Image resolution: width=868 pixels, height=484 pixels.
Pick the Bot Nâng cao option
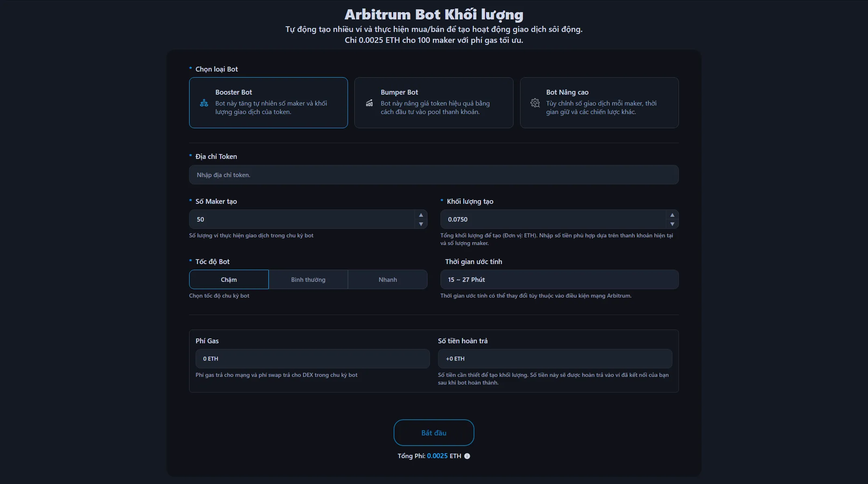coord(599,103)
